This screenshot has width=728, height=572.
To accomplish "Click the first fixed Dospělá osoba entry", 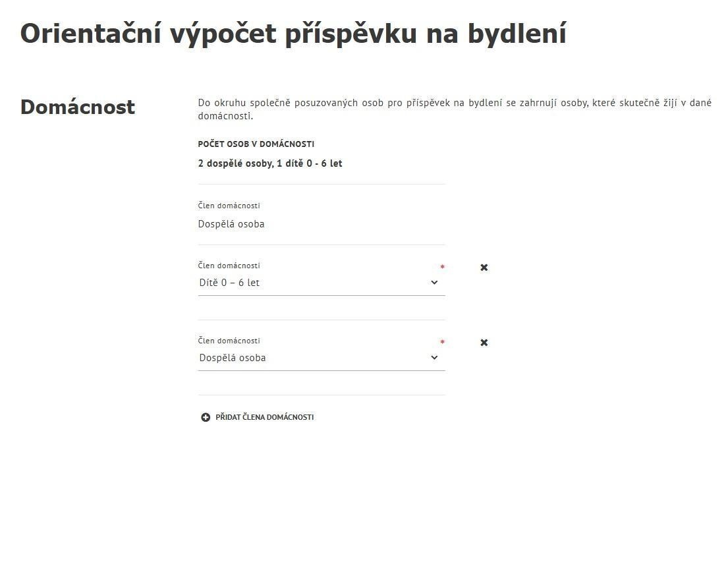I will pos(231,224).
